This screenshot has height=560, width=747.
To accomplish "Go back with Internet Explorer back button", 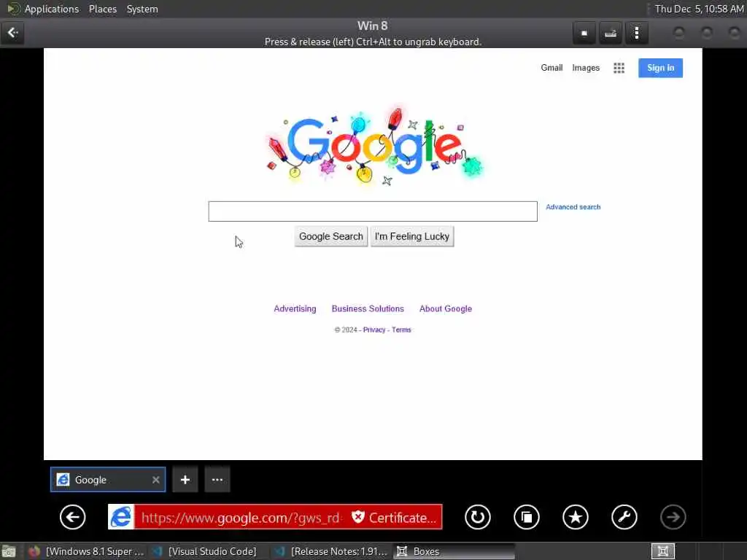I will [73, 517].
